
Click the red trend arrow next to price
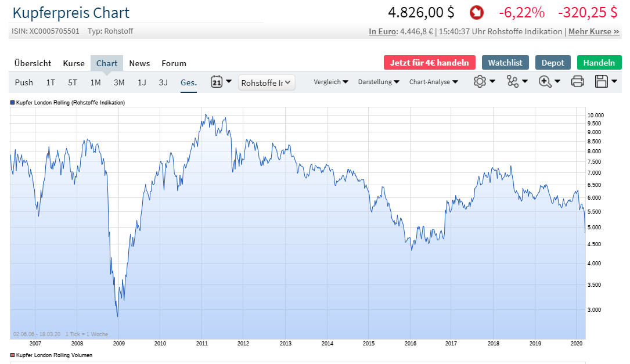point(476,12)
